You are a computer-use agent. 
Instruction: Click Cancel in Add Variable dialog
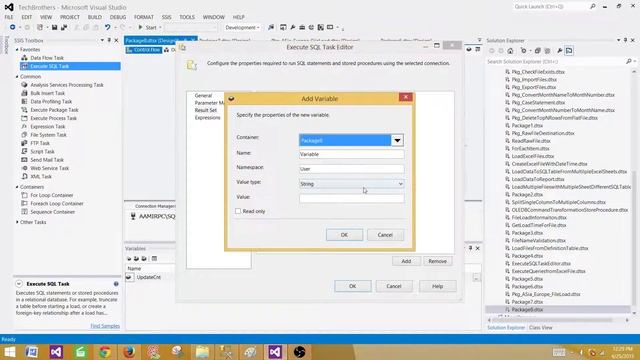[385, 235]
